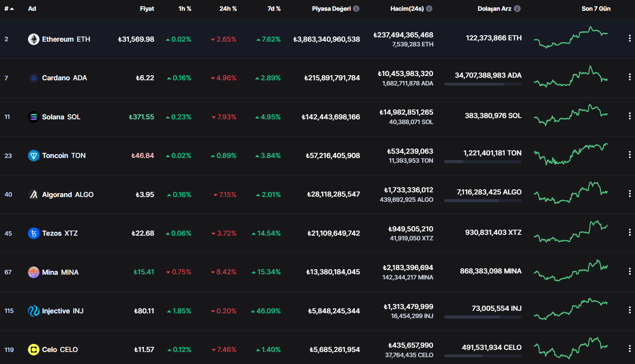Open the Solana SOL coin page link

(x=54, y=117)
